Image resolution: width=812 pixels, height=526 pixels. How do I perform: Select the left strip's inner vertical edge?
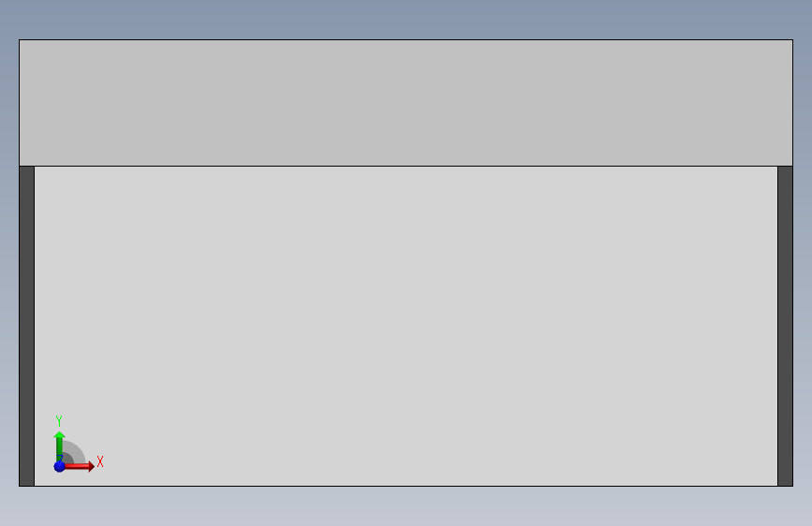click(x=34, y=326)
